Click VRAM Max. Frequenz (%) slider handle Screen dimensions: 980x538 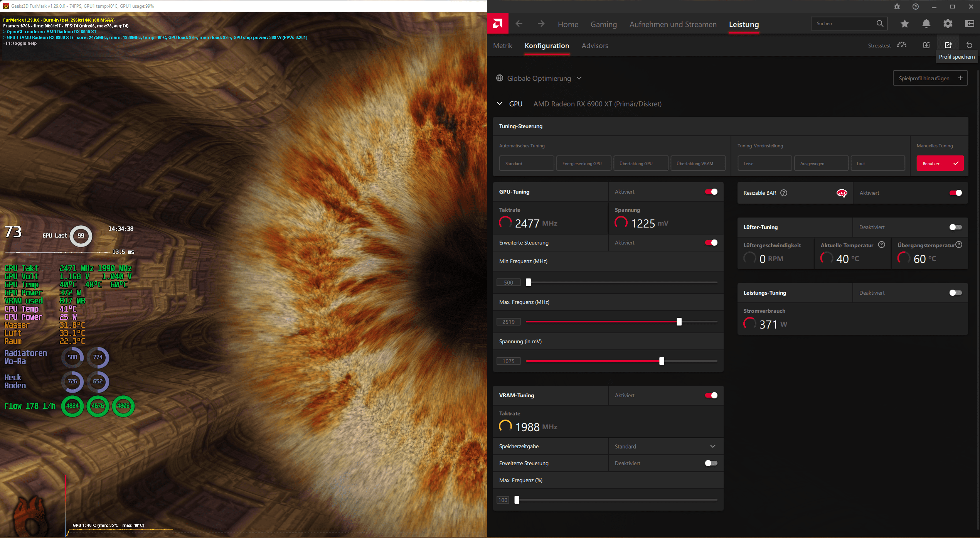click(517, 500)
